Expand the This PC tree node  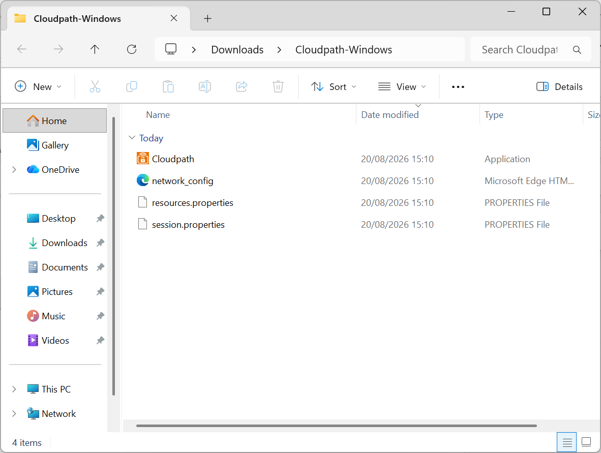click(x=14, y=389)
